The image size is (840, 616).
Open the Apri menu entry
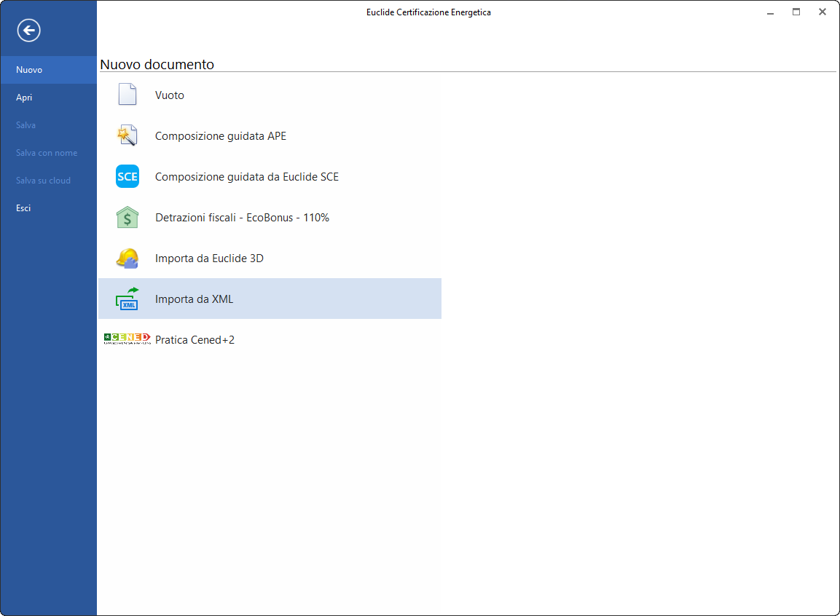click(24, 98)
